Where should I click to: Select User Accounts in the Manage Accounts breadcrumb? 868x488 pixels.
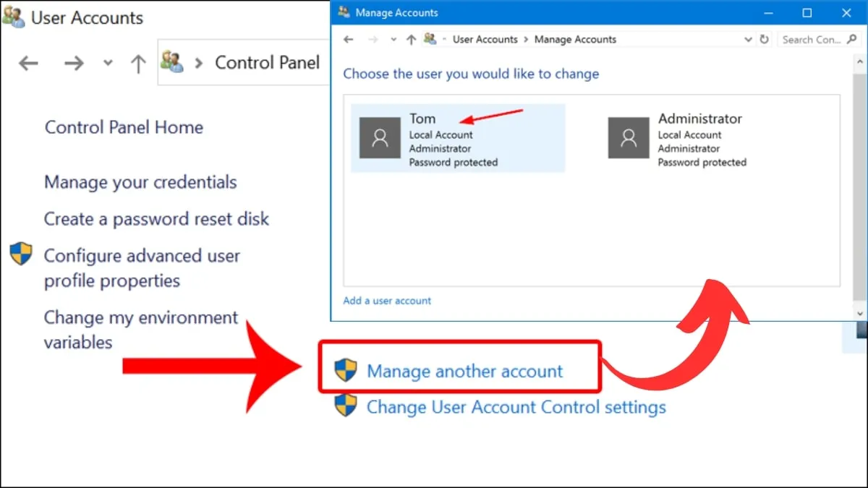tap(485, 40)
